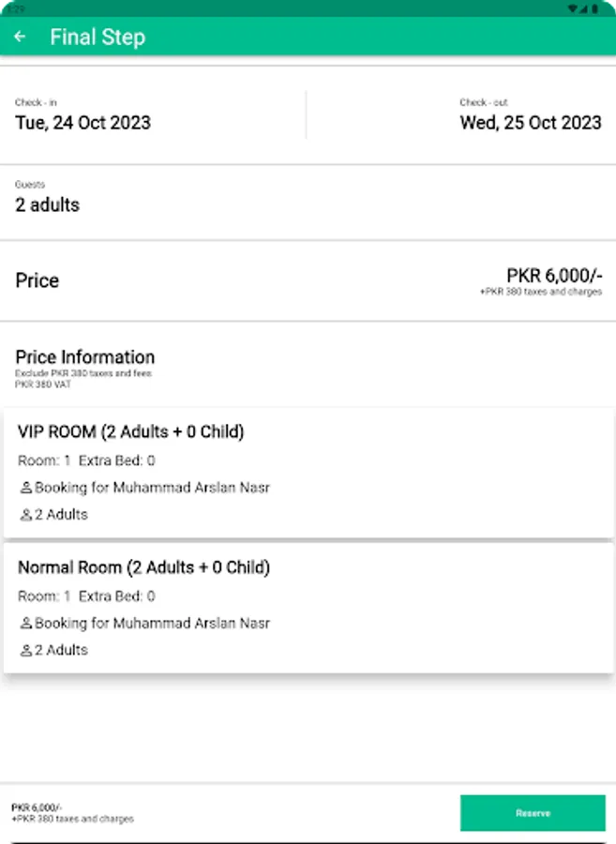Select the Check-out date Wed, 25 Oct 2023
This screenshot has height=844, width=616.
pyautogui.click(x=531, y=123)
